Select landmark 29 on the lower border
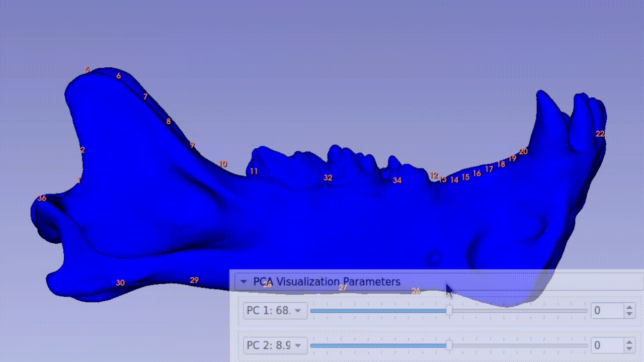Screen dimensions: 644x362 194,280
